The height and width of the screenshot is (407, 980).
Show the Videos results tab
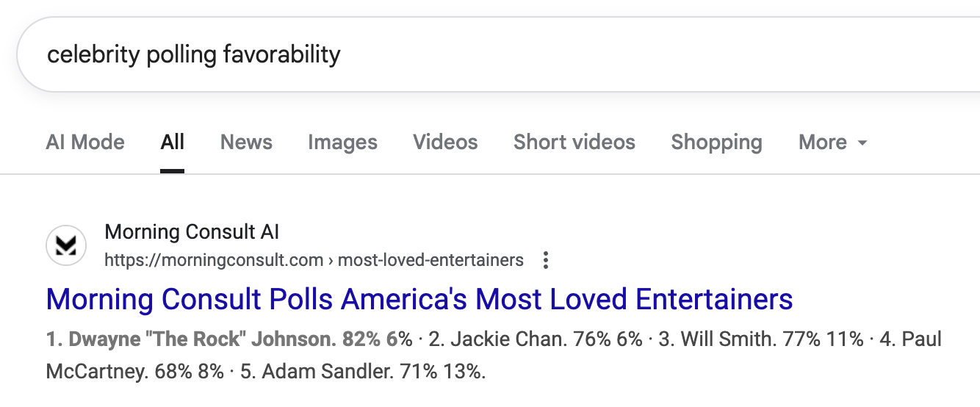click(445, 142)
